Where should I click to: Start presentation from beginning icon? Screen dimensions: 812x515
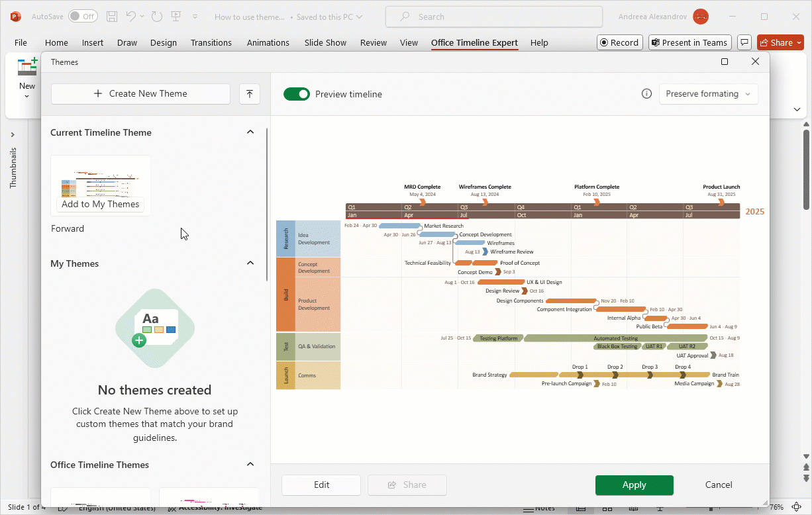(x=176, y=17)
